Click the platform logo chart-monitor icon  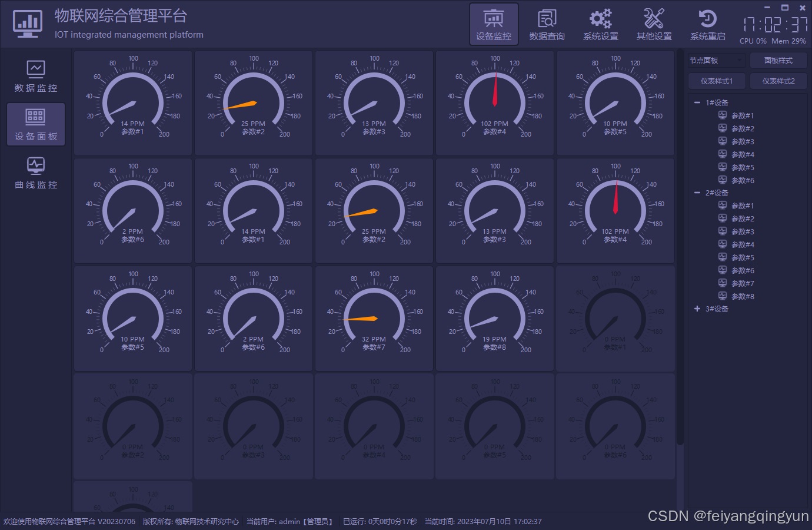[x=28, y=24]
